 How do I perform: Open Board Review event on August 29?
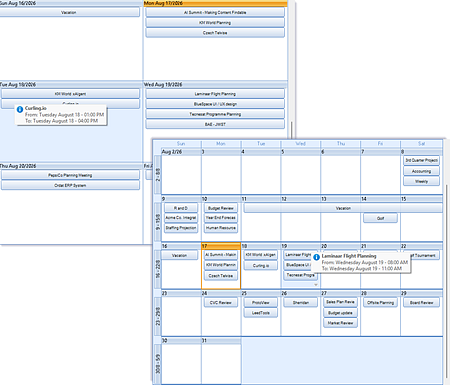click(421, 303)
